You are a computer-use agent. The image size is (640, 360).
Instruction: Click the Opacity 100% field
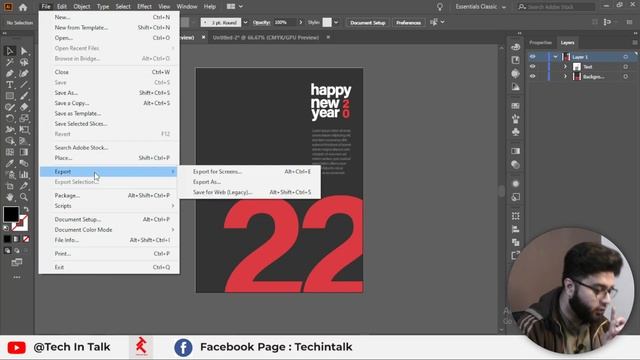[284, 22]
